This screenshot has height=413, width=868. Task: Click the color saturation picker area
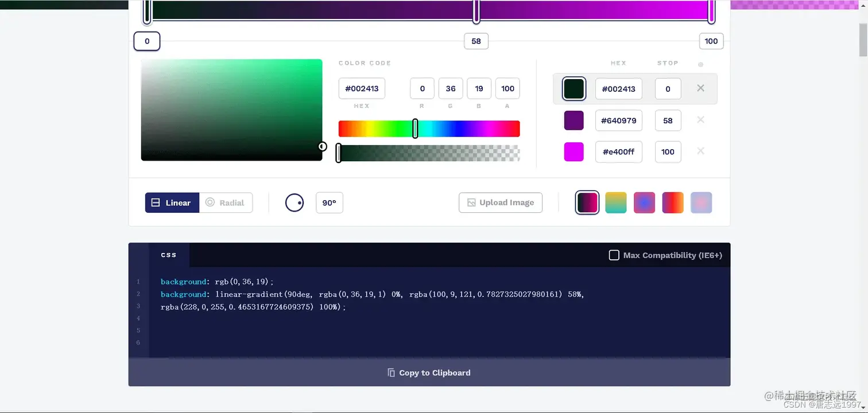(231, 110)
